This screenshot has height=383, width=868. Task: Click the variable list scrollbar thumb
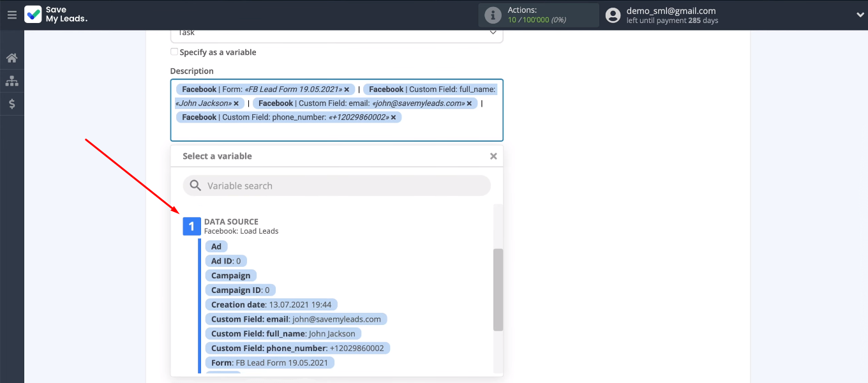[498, 290]
